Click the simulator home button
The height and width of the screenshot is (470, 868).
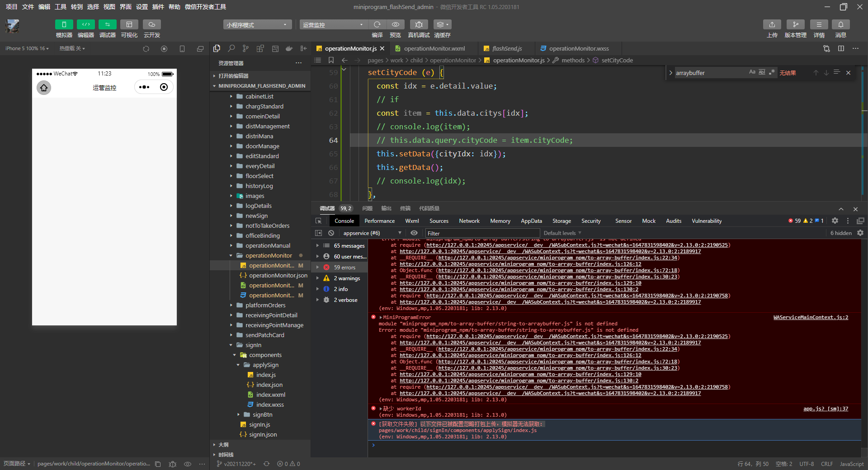pos(44,87)
